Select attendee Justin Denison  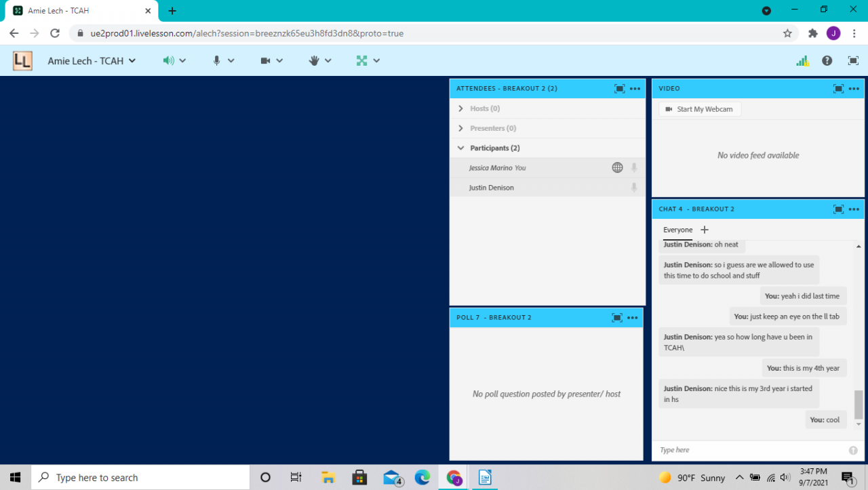click(x=547, y=187)
